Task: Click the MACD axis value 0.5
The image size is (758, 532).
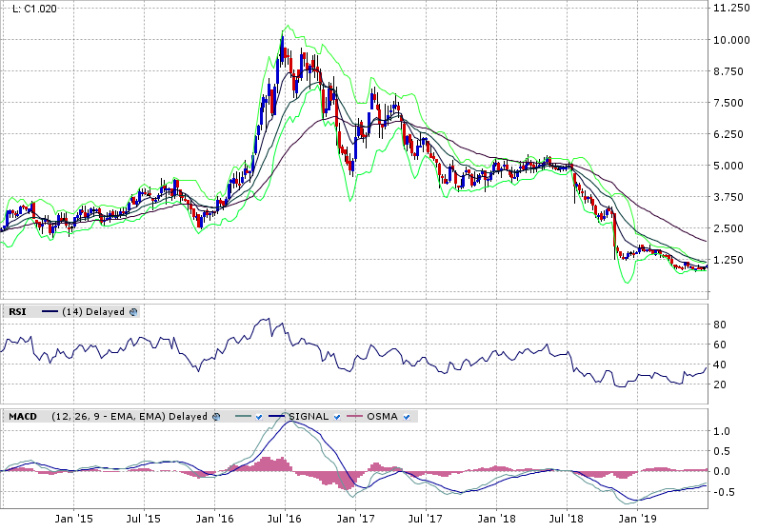Action: click(722, 451)
